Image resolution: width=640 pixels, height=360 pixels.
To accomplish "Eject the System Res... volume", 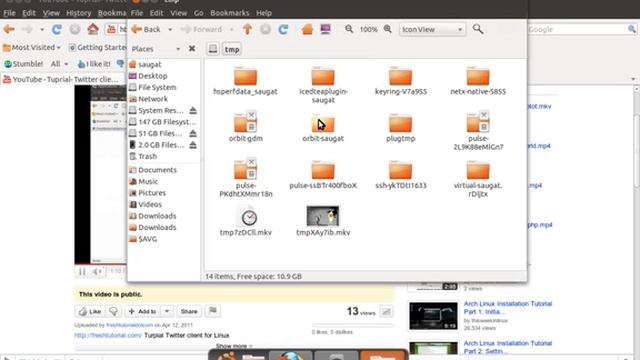I will (x=193, y=110).
